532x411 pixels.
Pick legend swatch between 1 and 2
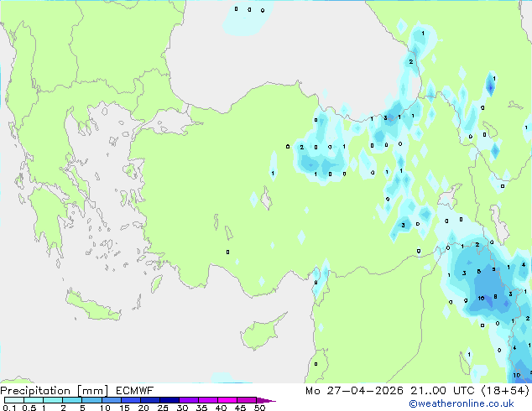point(53,400)
